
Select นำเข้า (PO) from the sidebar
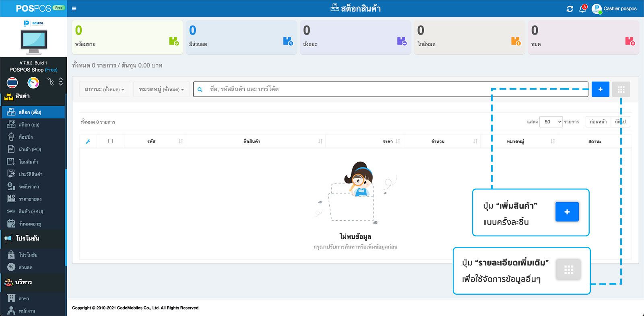[x=30, y=149]
